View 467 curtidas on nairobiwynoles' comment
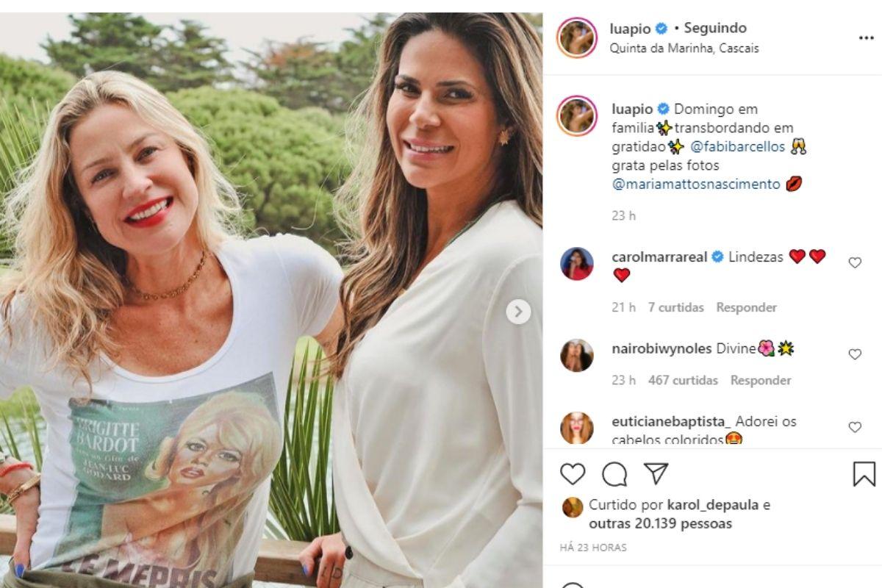This screenshot has height=588, width=882. [x=683, y=380]
